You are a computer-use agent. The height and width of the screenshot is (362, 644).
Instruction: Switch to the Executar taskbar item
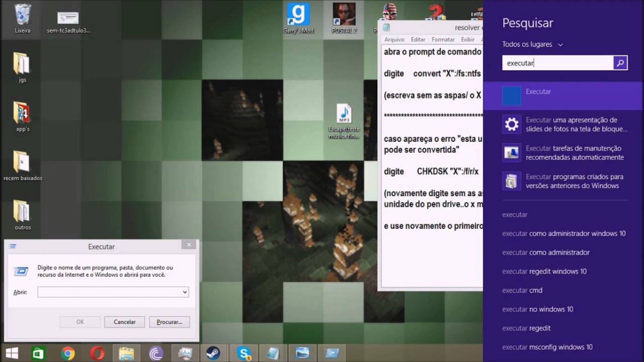pyautogui.click(x=332, y=353)
